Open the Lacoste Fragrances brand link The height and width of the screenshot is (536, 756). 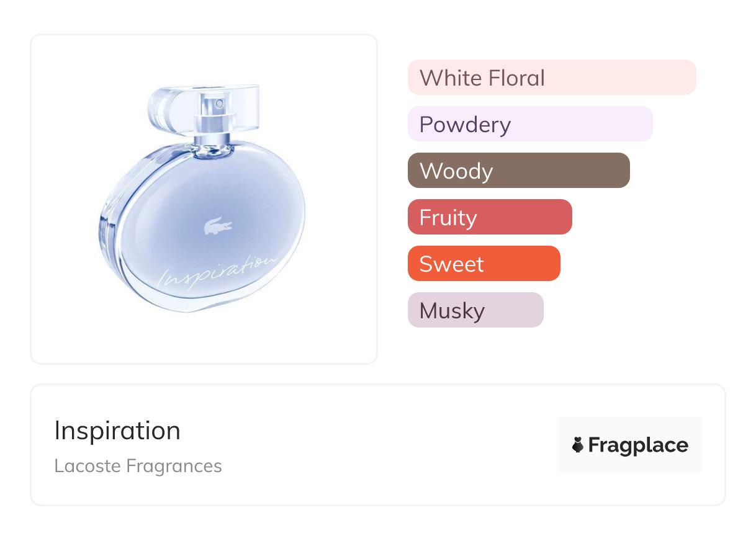[x=138, y=466]
